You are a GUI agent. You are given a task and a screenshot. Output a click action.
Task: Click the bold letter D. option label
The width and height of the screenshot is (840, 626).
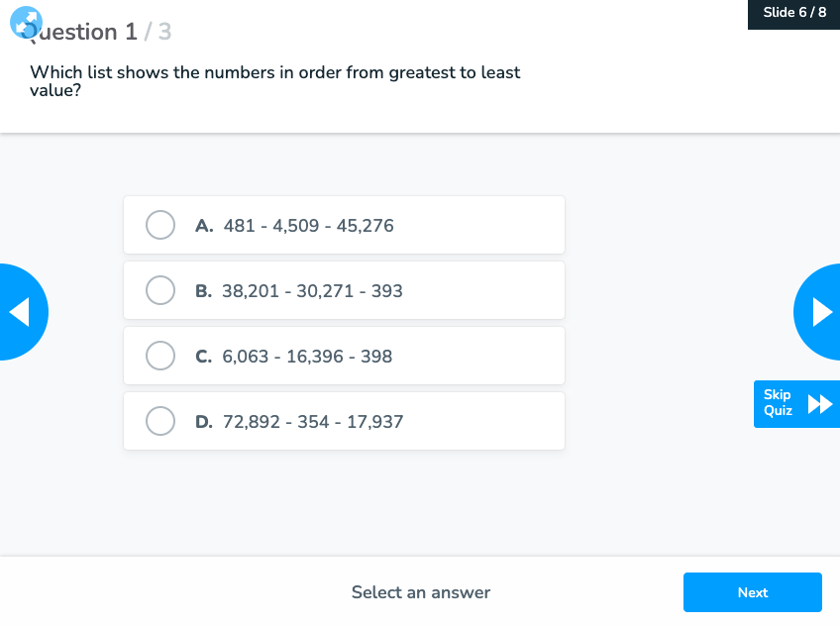[204, 421]
